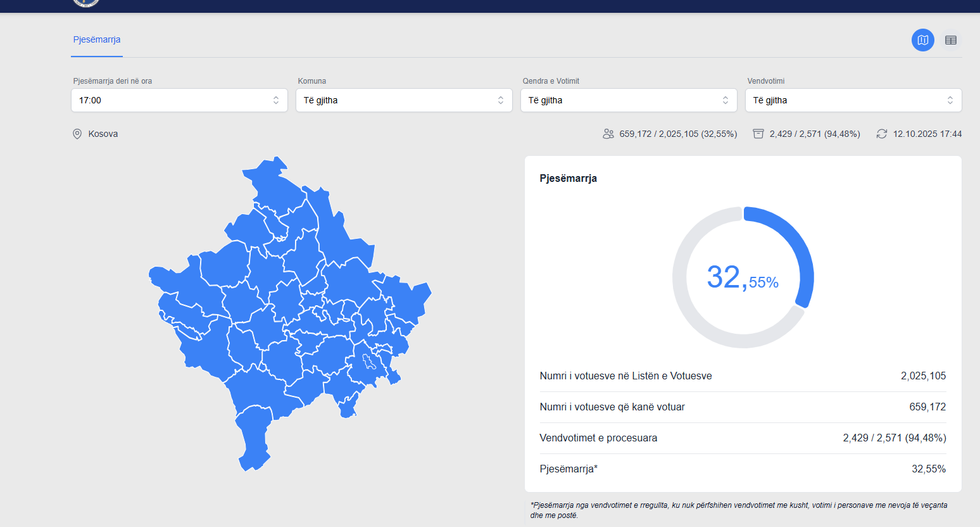Click the voters people icon

coord(608,133)
